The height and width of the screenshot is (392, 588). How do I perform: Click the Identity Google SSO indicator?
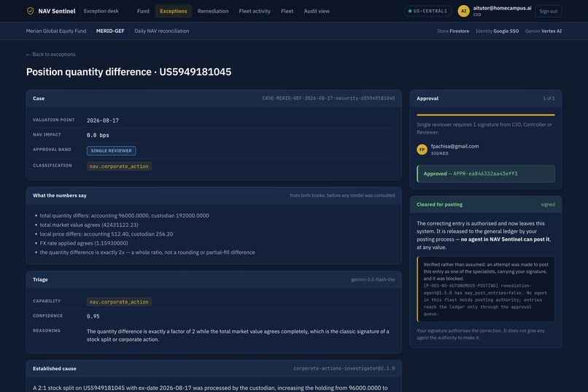[497, 31]
